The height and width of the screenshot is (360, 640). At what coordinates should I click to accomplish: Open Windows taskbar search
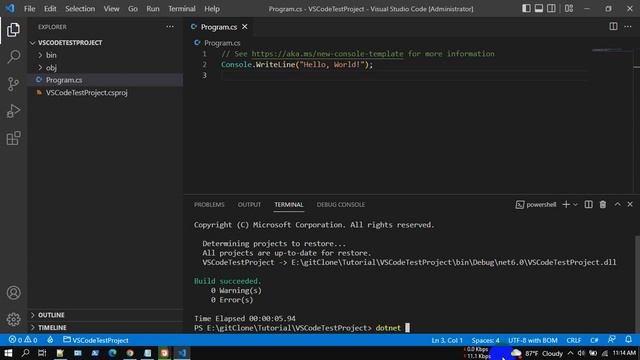tap(25, 353)
